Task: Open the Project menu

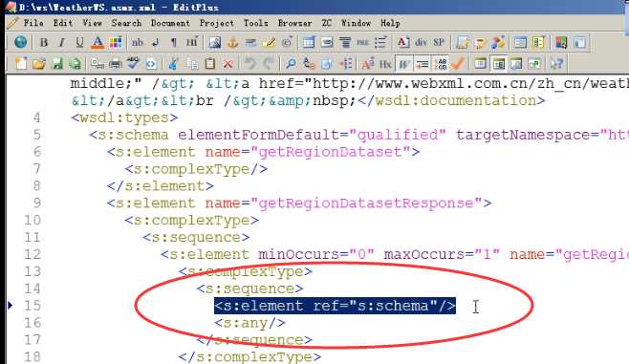Action: [x=217, y=23]
